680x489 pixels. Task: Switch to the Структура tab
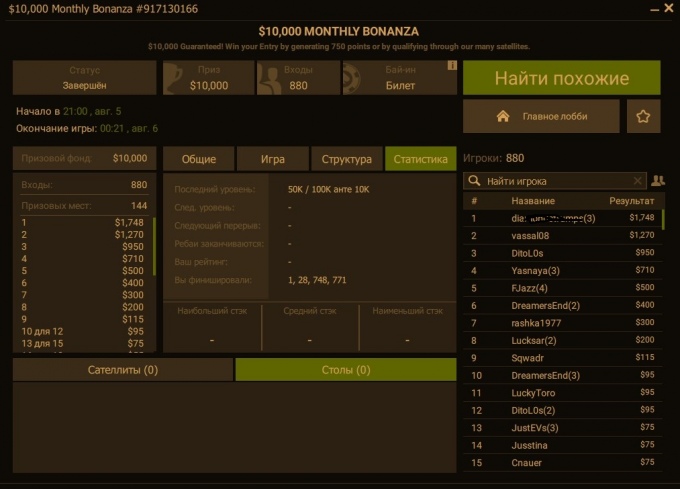pos(347,159)
